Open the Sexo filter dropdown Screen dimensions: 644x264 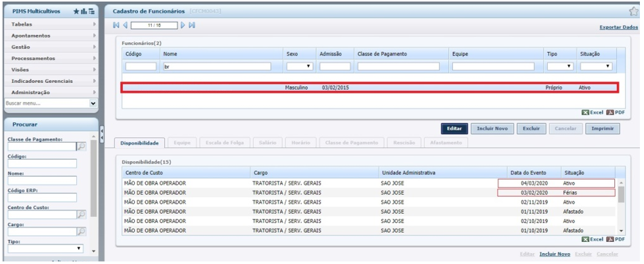(300, 66)
